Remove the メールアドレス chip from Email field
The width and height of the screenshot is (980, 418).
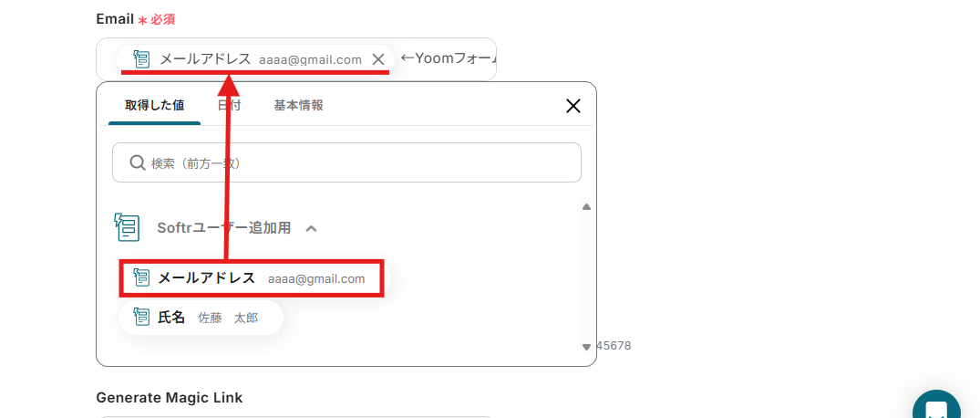pyautogui.click(x=378, y=59)
